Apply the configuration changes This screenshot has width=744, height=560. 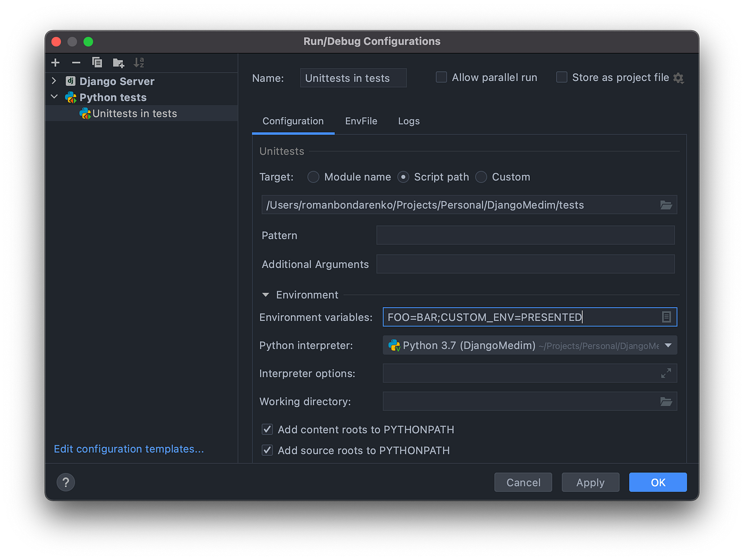[x=590, y=482]
